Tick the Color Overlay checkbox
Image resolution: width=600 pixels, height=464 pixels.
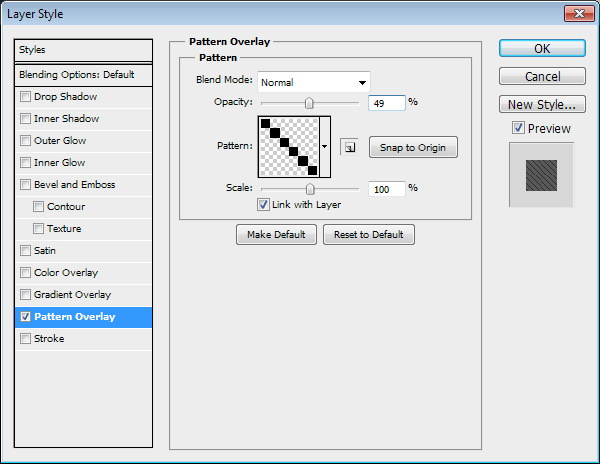pos(25,272)
